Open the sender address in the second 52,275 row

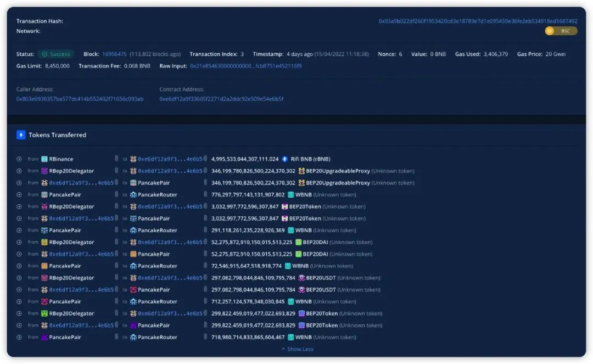81,254
